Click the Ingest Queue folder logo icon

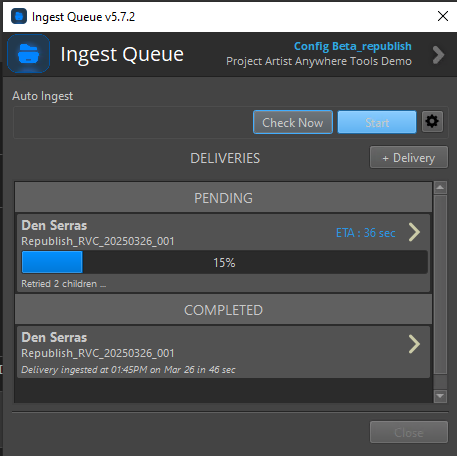click(x=29, y=54)
